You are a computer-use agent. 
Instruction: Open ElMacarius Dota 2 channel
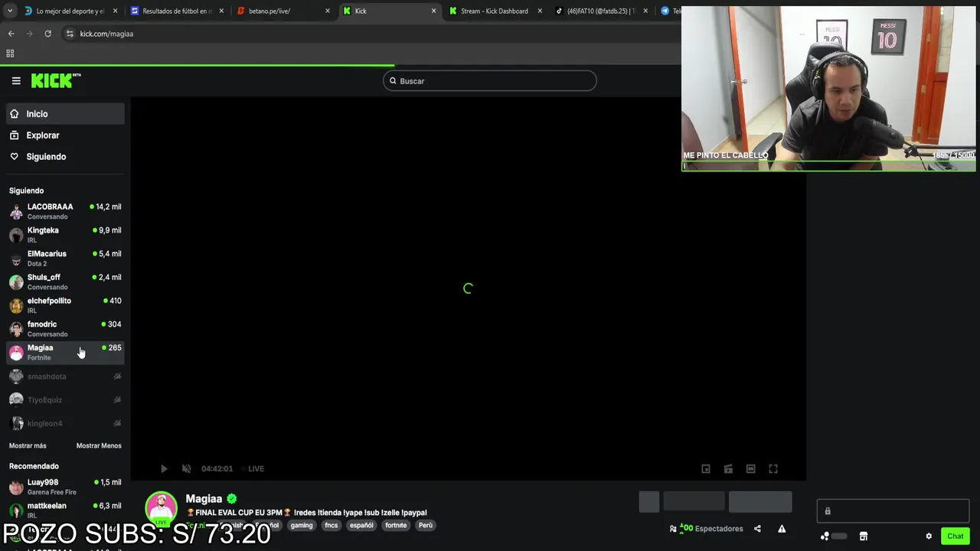tap(65, 259)
